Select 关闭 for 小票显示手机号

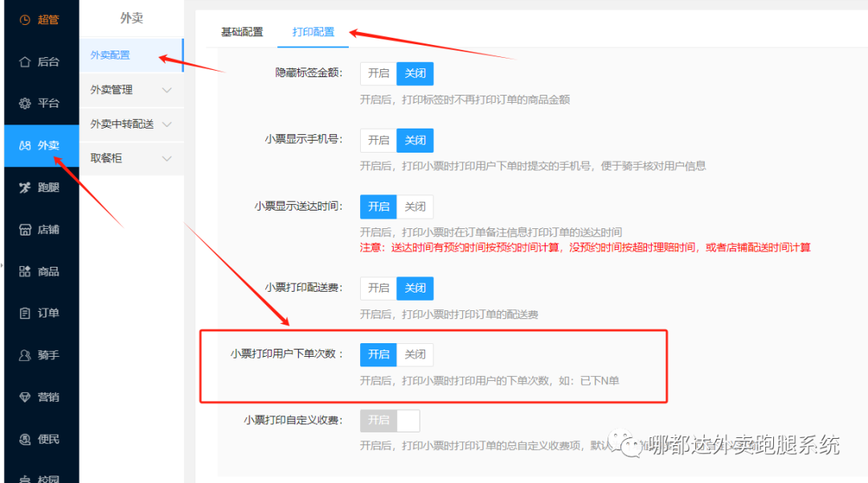[x=416, y=141]
